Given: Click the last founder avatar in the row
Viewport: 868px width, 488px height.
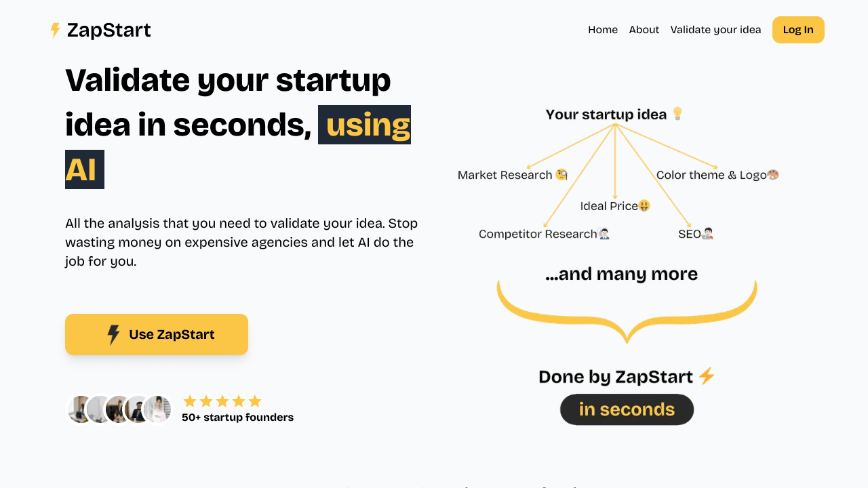Looking at the screenshot, I should click(158, 409).
